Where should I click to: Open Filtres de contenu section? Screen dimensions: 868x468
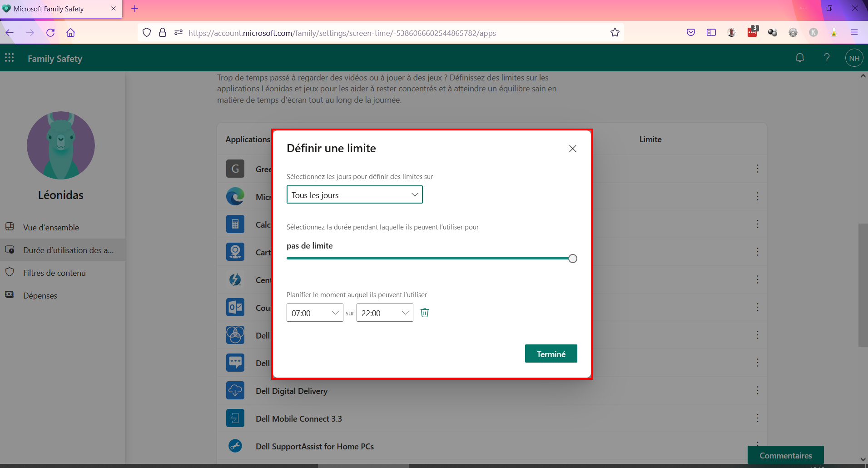(63, 273)
